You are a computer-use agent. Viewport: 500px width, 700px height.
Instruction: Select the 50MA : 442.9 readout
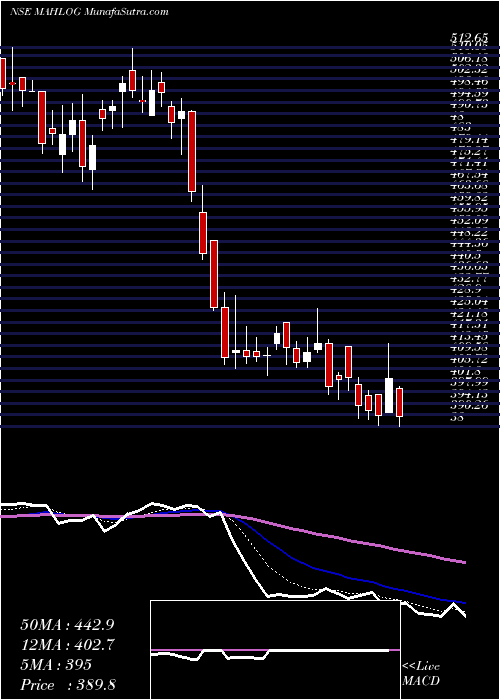[67, 625]
